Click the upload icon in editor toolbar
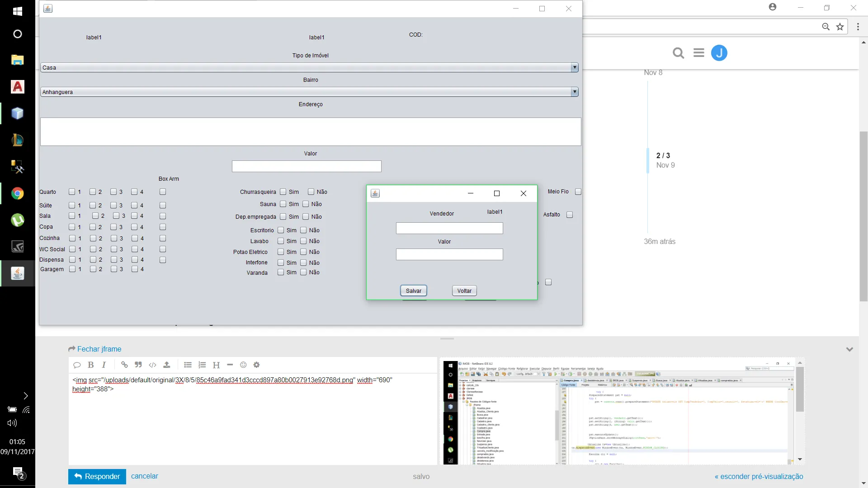Viewport: 868px width, 488px height. 167,365
